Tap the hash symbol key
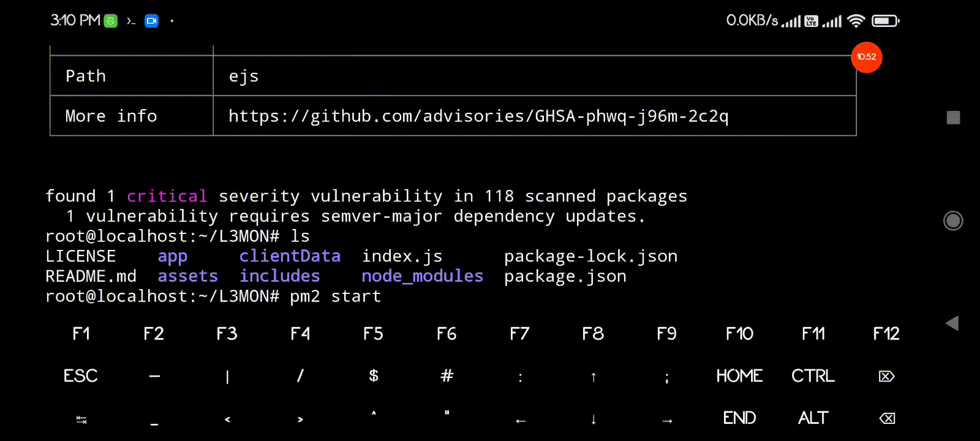The height and width of the screenshot is (441, 980). tap(447, 375)
